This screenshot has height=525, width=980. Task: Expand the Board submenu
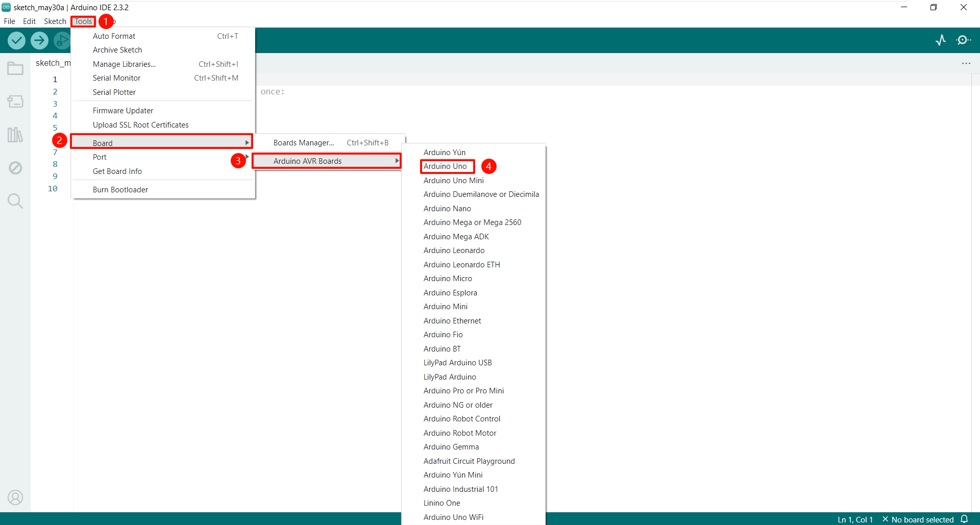coord(162,143)
